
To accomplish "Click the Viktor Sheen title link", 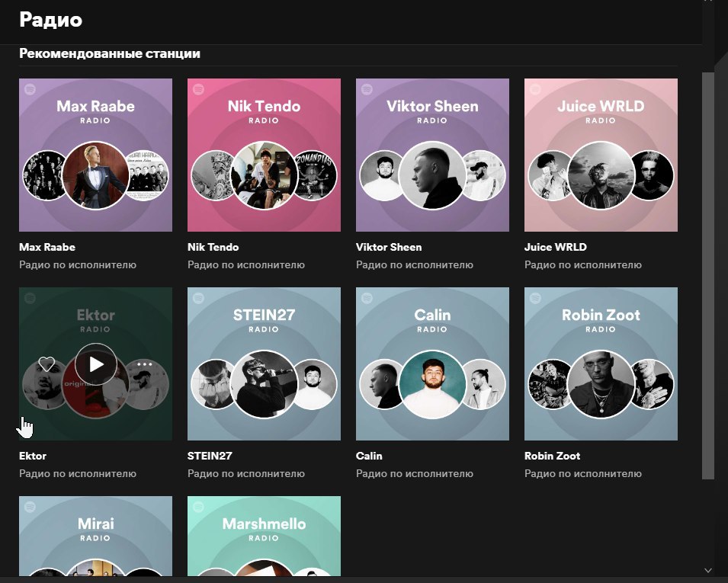I will 389,247.
